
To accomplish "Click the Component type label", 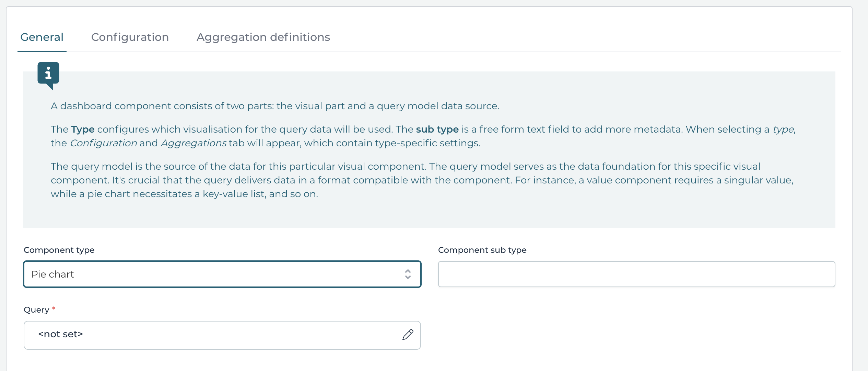I will 59,250.
